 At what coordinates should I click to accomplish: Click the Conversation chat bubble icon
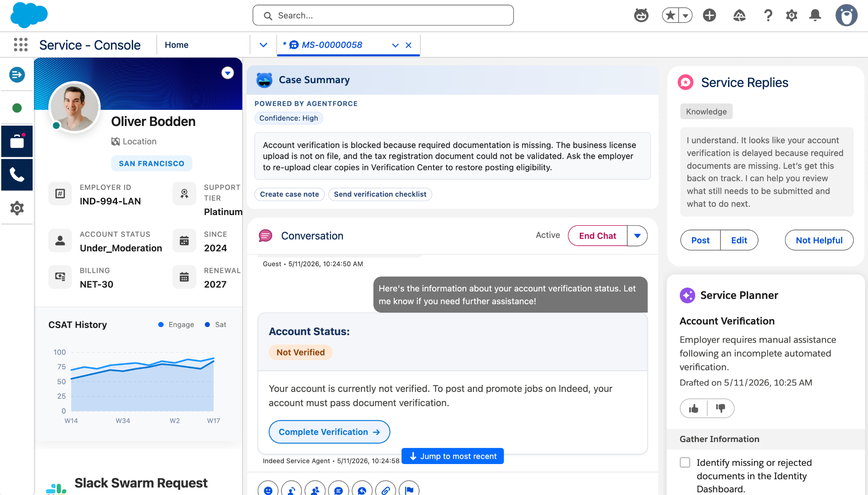point(266,236)
